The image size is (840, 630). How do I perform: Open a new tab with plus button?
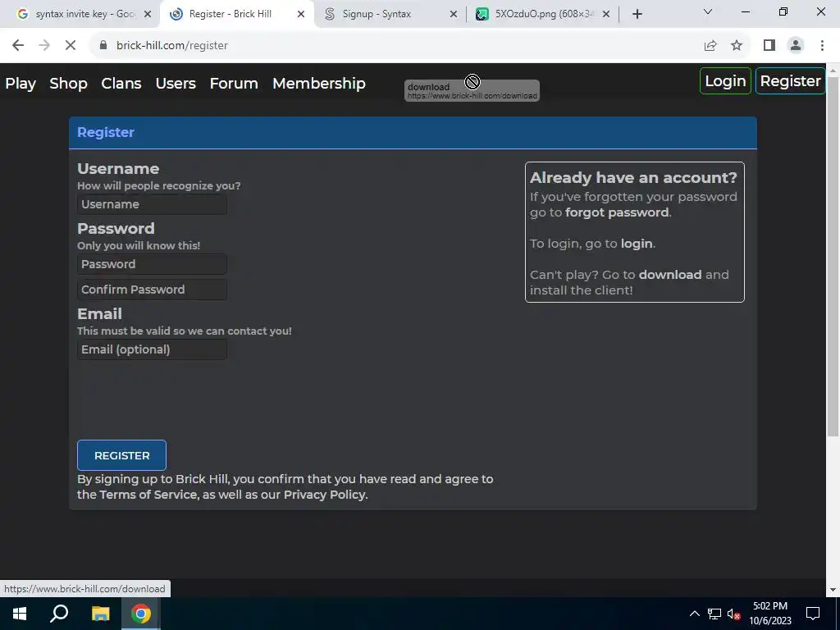637,15
